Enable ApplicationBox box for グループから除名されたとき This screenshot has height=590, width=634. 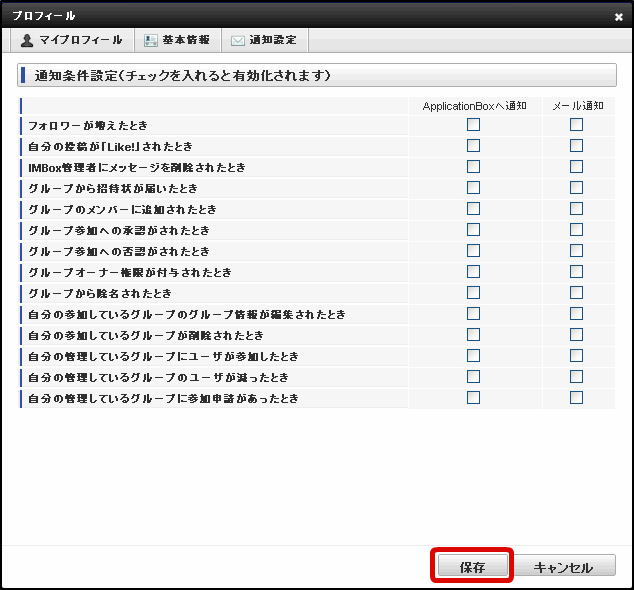473,293
